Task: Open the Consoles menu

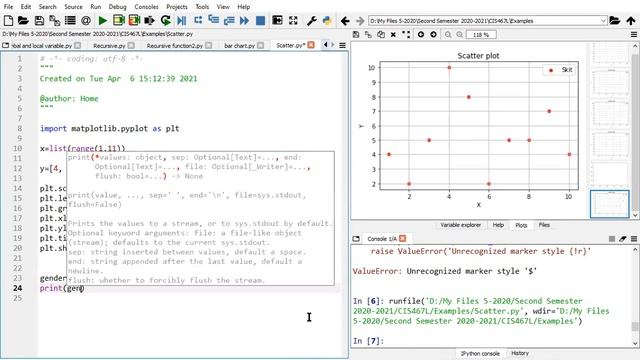Action: click(146, 7)
